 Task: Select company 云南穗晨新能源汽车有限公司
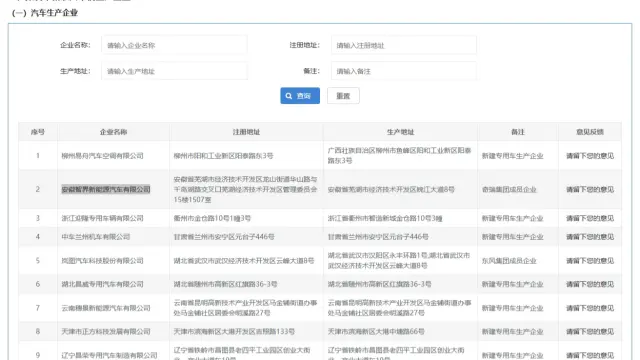point(106,308)
